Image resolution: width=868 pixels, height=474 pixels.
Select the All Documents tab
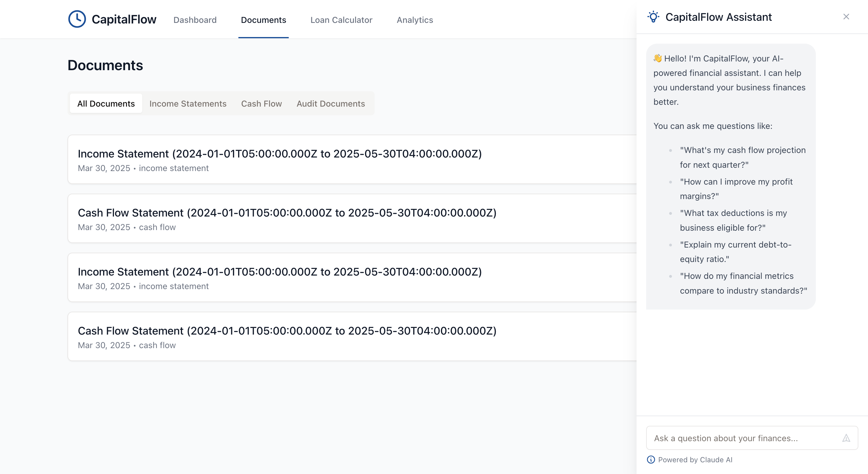(x=106, y=104)
